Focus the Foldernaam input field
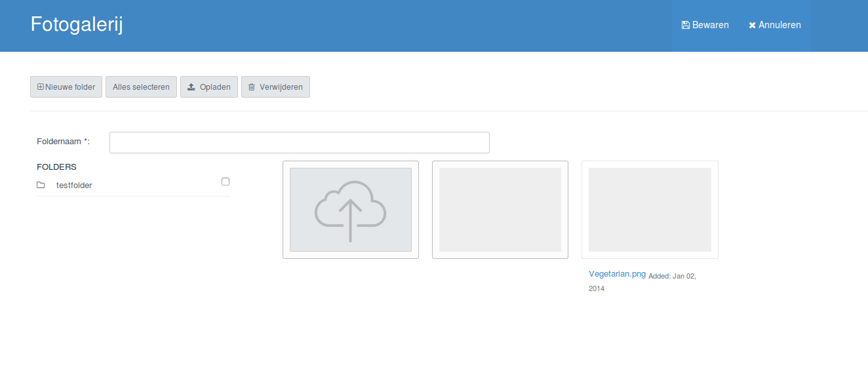Viewport: 868px width, 392px height. point(300,142)
